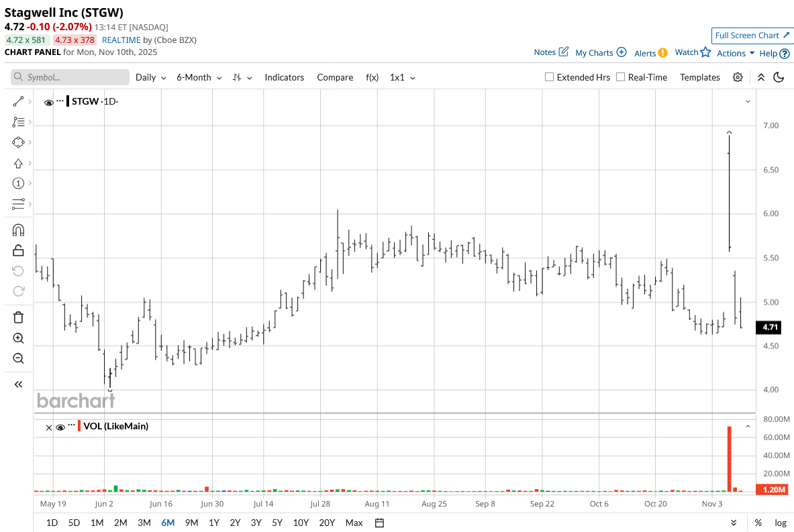794x532 pixels.
Task: Open the Fibonacci retracement tools
Action: 18,122
